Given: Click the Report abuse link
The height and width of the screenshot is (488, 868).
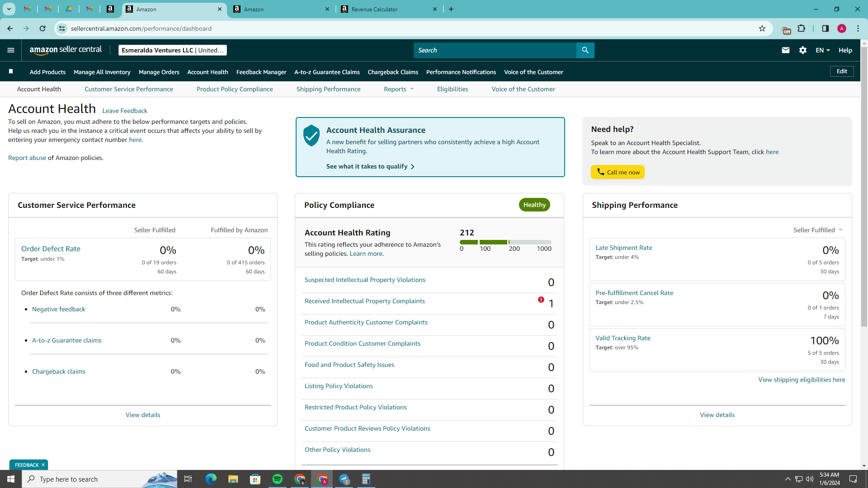Looking at the screenshot, I should (x=27, y=158).
